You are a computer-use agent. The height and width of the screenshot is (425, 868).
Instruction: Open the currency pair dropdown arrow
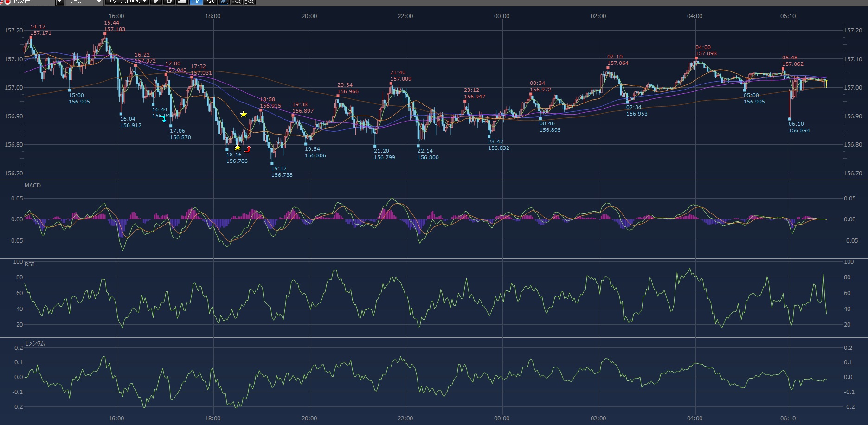coord(59,2)
